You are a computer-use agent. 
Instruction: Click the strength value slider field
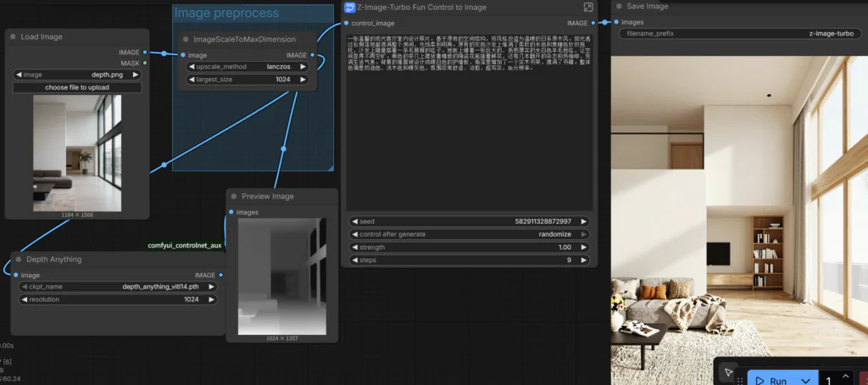pos(470,247)
